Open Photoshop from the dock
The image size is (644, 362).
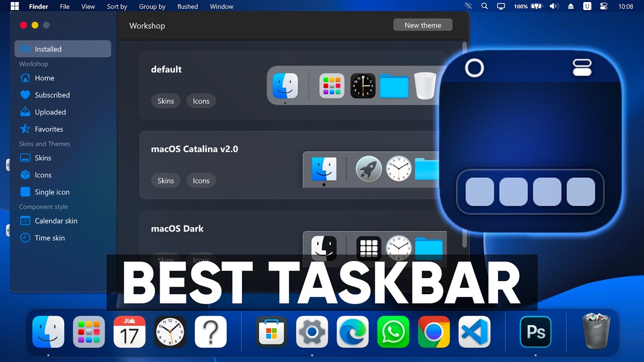tap(535, 332)
